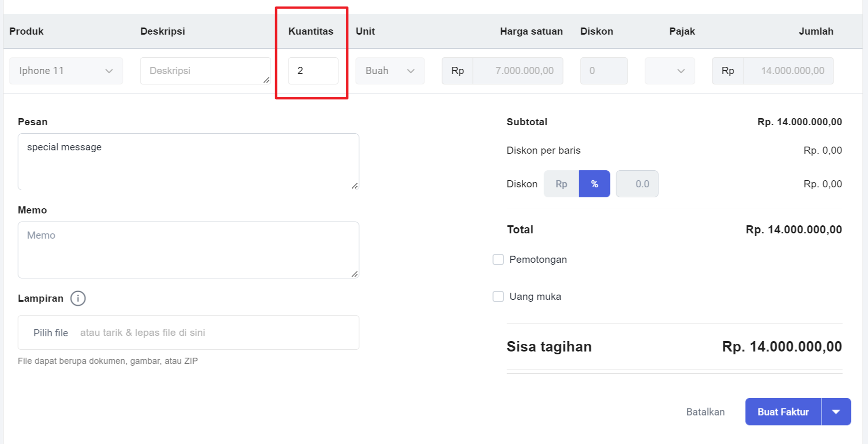
Task: Expand the Pajak tax dropdown
Action: (x=670, y=71)
